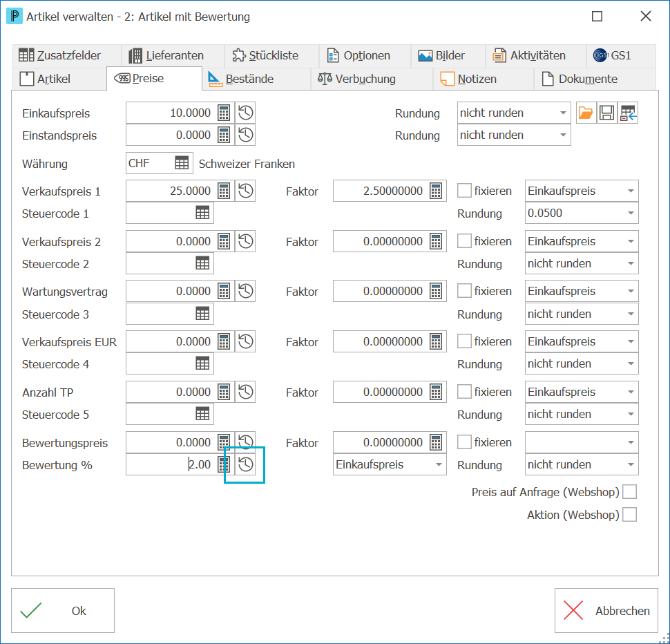Open calculator for Anzahl TP Faktor
The width and height of the screenshot is (670, 644).
click(436, 392)
